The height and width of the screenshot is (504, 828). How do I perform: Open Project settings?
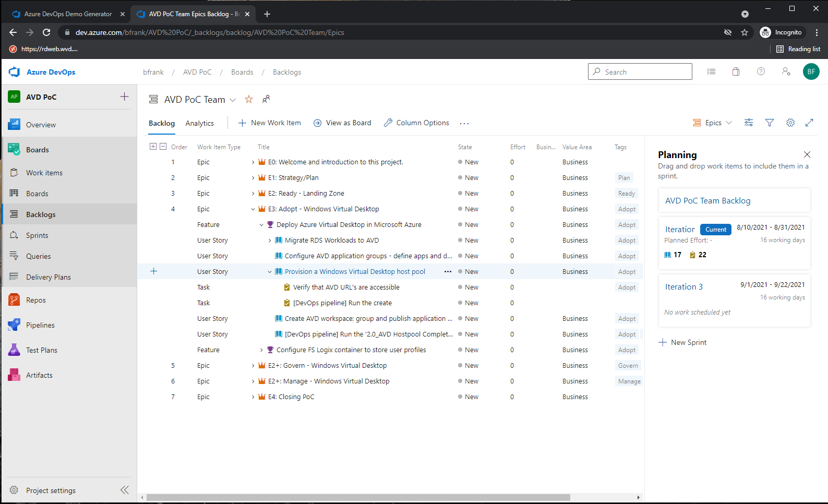click(x=51, y=490)
